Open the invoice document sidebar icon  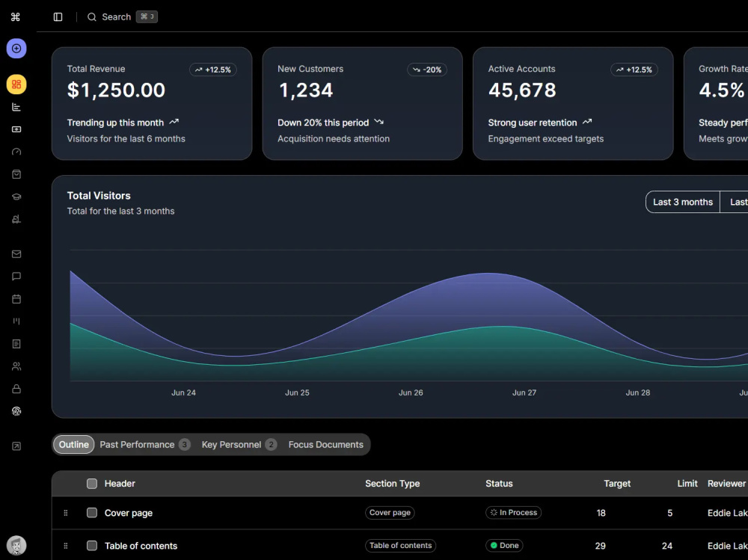[16, 344]
